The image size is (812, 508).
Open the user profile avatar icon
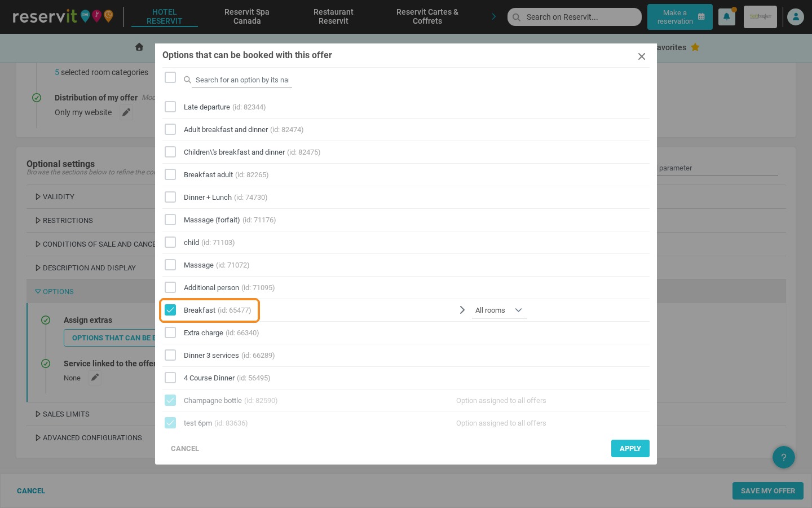pos(796,17)
